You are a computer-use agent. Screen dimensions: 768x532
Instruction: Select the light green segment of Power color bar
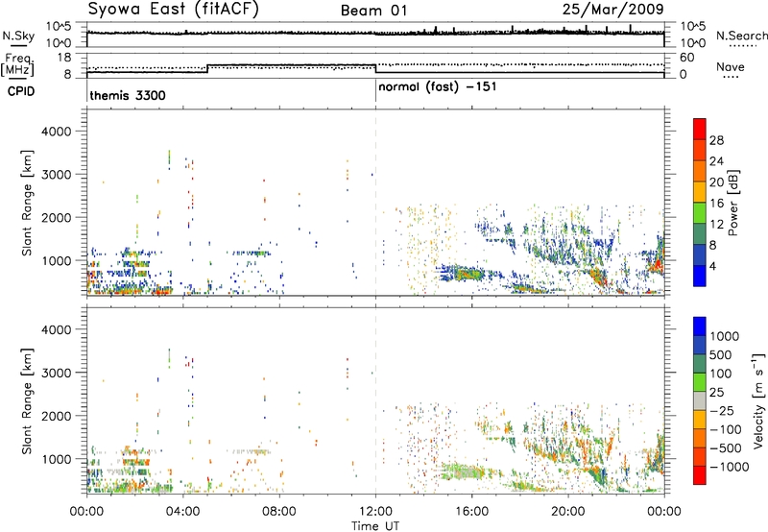700,212
